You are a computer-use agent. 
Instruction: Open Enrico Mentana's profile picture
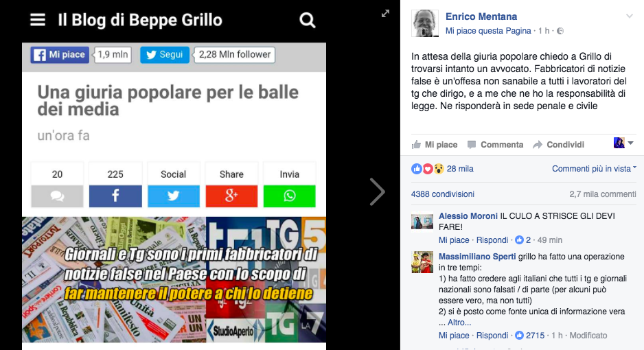tap(425, 23)
